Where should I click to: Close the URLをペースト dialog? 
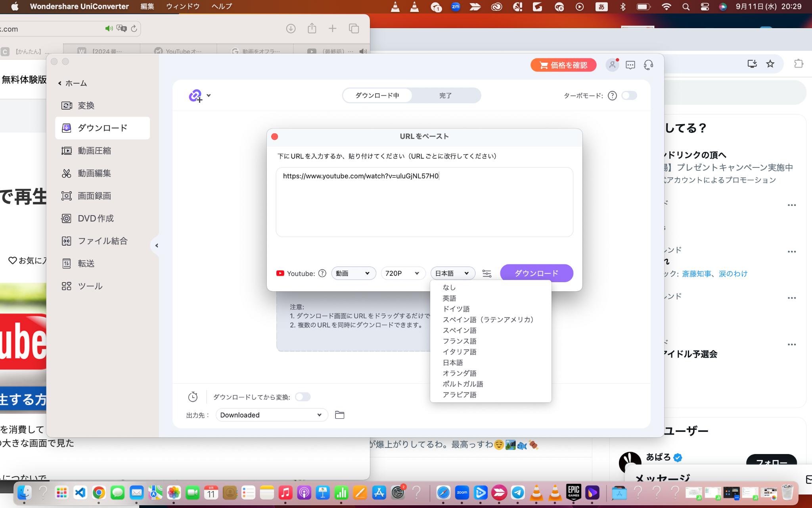[274, 137]
